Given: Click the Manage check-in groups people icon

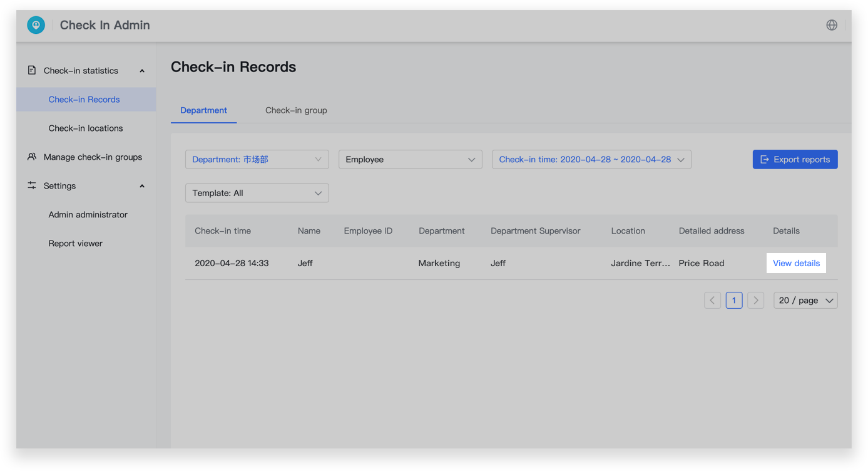Looking at the screenshot, I should [x=32, y=157].
